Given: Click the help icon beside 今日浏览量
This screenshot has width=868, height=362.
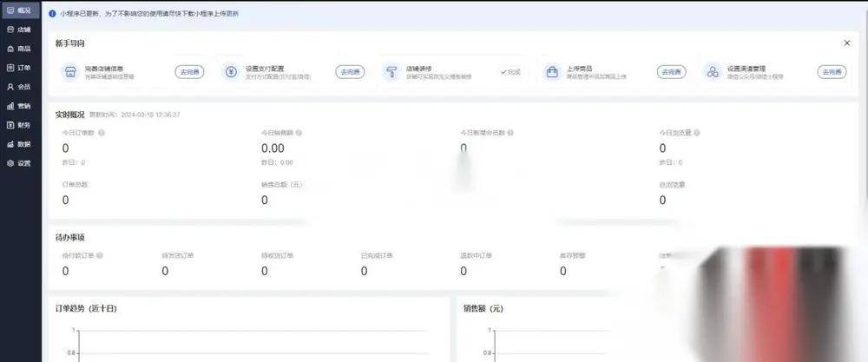Looking at the screenshot, I should point(697,133).
